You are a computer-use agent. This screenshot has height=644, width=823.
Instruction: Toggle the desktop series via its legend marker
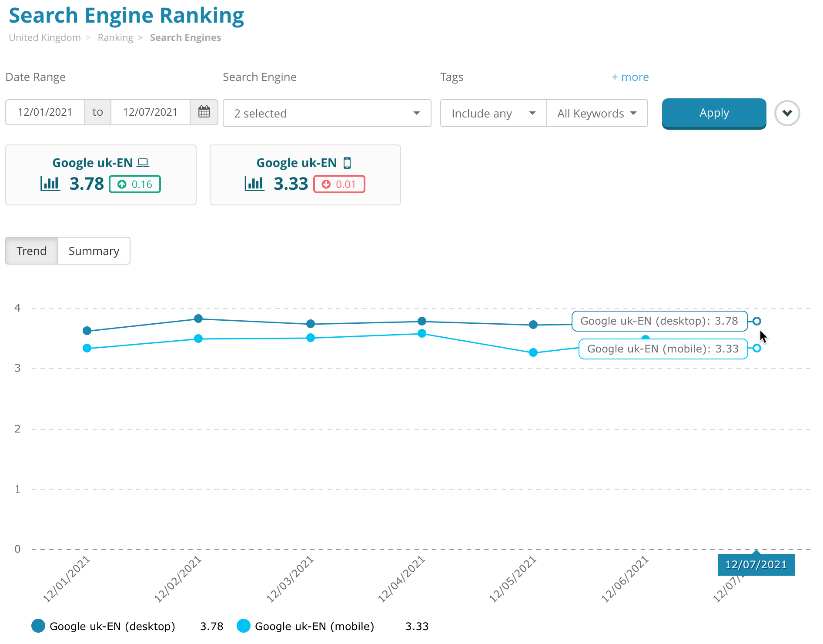click(38, 626)
